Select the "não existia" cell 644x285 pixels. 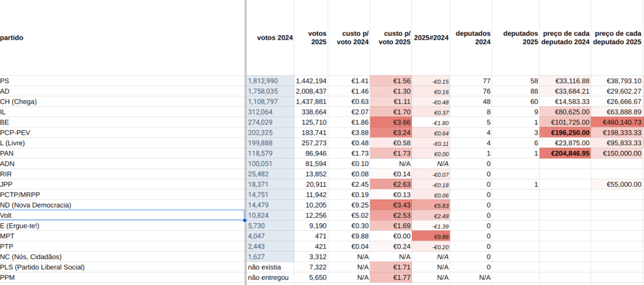pos(270,267)
